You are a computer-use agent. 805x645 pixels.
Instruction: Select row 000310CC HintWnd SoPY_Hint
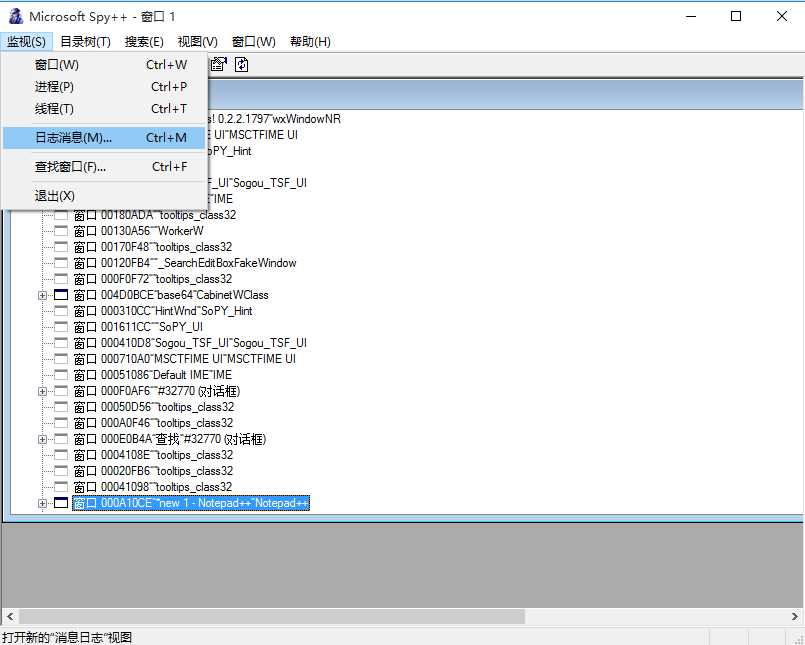(x=163, y=311)
